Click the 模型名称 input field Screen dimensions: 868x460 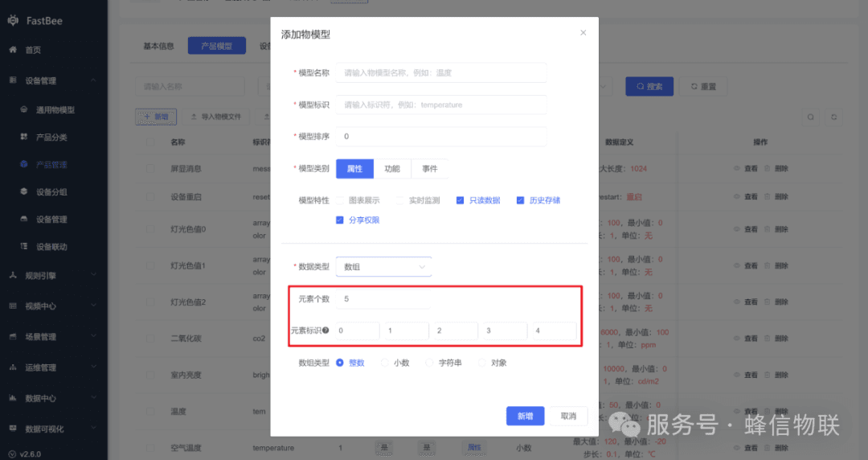tap(441, 72)
